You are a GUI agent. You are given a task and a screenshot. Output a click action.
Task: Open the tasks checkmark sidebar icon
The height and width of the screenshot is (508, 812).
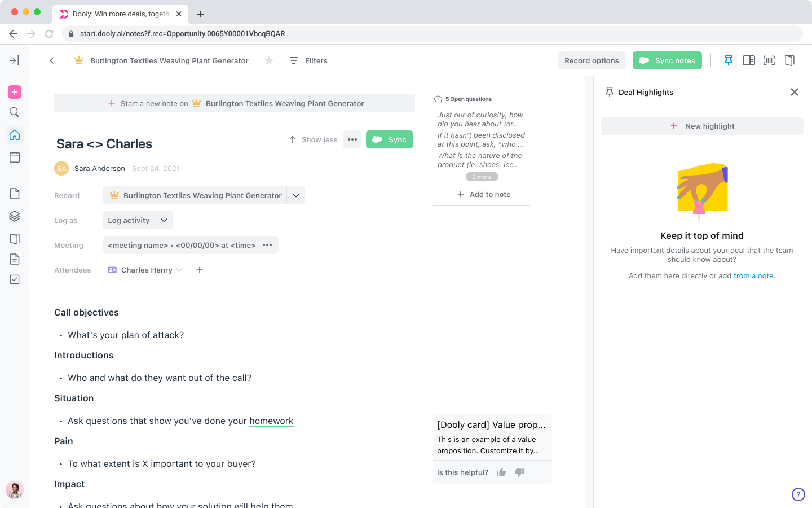[x=15, y=279]
